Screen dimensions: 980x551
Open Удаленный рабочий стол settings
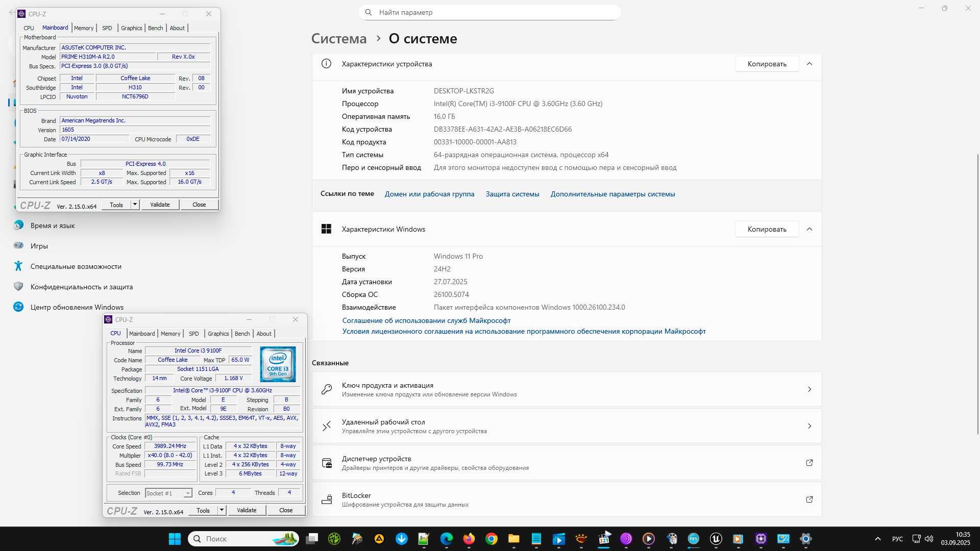pyautogui.click(x=567, y=426)
